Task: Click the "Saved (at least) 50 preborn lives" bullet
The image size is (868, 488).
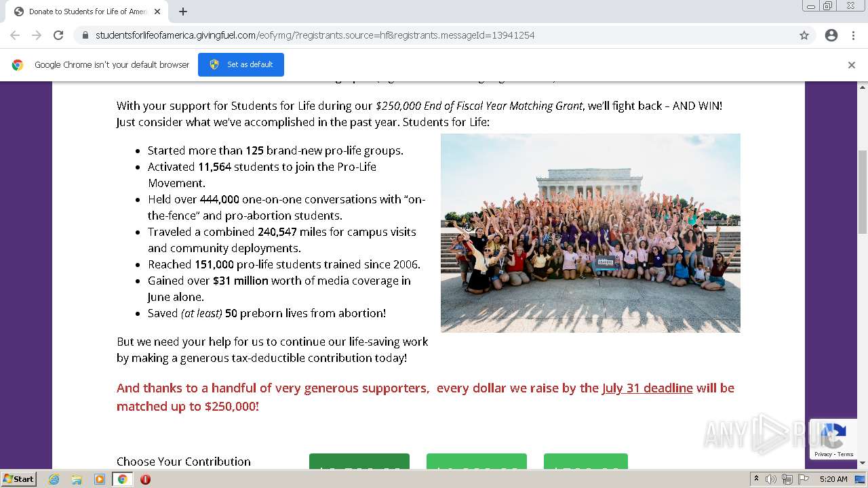Action: (x=267, y=313)
